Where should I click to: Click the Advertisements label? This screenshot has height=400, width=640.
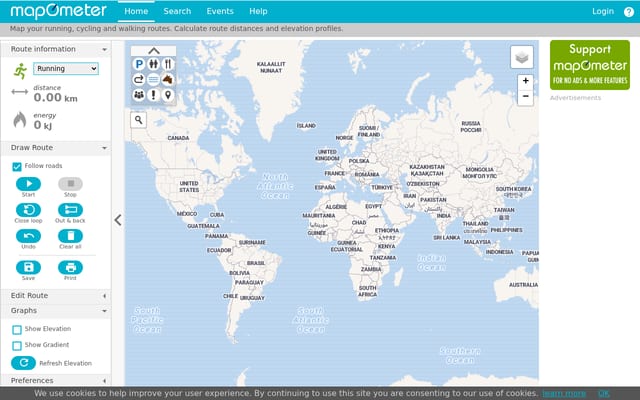(x=575, y=98)
